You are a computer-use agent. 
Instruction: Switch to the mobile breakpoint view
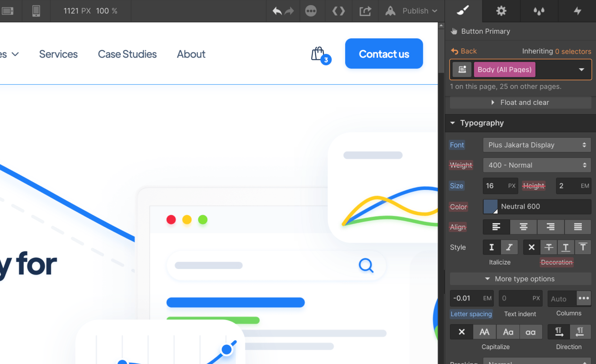pyautogui.click(x=36, y=11)
